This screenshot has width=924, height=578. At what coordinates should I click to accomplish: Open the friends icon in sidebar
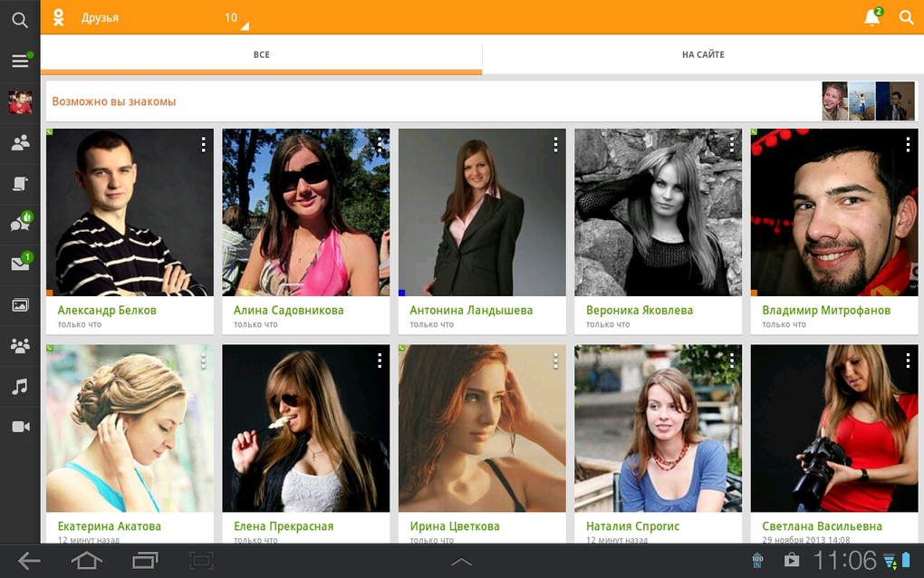[20, 142]
